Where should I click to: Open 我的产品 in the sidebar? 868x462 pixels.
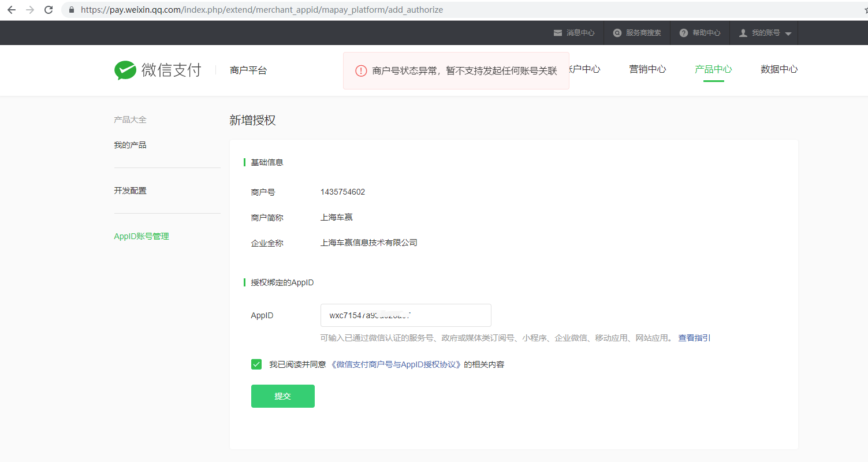130,145
